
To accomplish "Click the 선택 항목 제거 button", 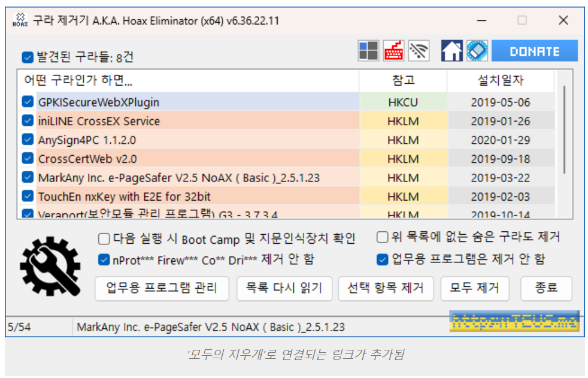I will pyautogui.click(x=386, y=288).
